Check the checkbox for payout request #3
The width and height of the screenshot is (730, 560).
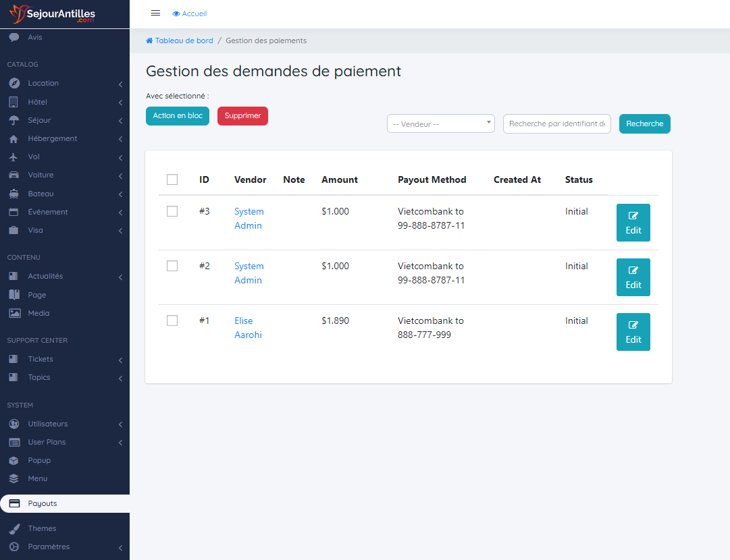[x=172, y=211]
